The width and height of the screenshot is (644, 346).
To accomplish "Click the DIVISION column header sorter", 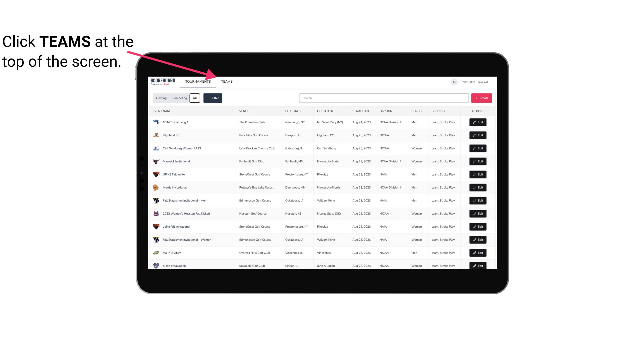I will [x=386, y=111].
